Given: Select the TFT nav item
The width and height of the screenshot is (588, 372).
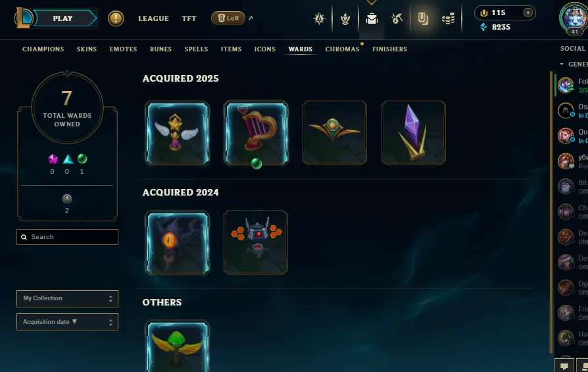Looking at the screenshot, I should click(x=189, y=18).
